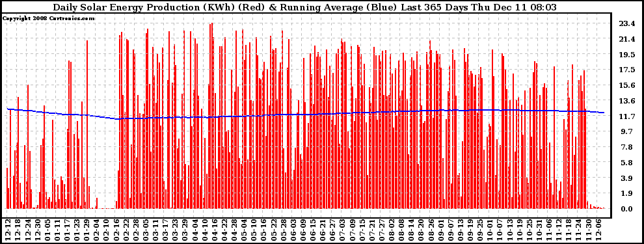The height and width of the screenshot is (244, 644).
Task: Click the 06-03 date label
Action: tap(293, 230)
